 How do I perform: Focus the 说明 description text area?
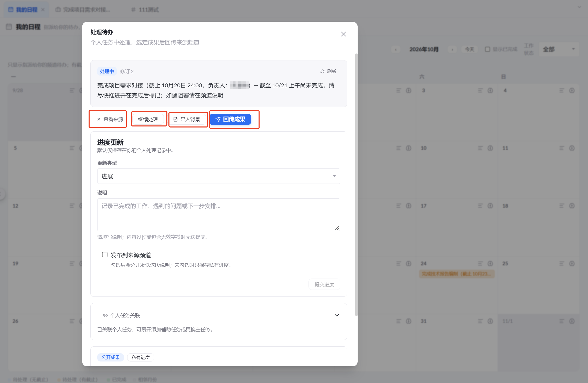pos(219,215)
